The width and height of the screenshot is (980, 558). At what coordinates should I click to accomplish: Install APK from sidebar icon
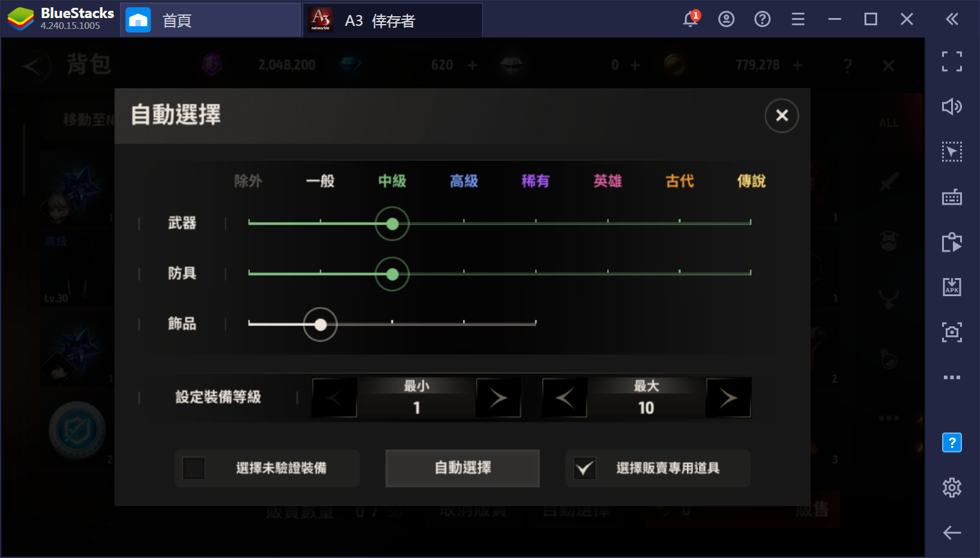[x=952, y=287]
